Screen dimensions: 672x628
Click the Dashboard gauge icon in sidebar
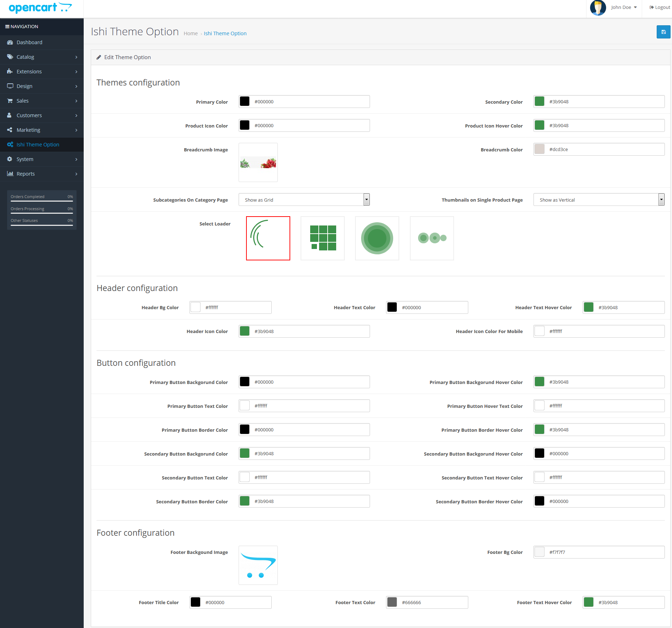pyautogui.click(x=10, y=42)
